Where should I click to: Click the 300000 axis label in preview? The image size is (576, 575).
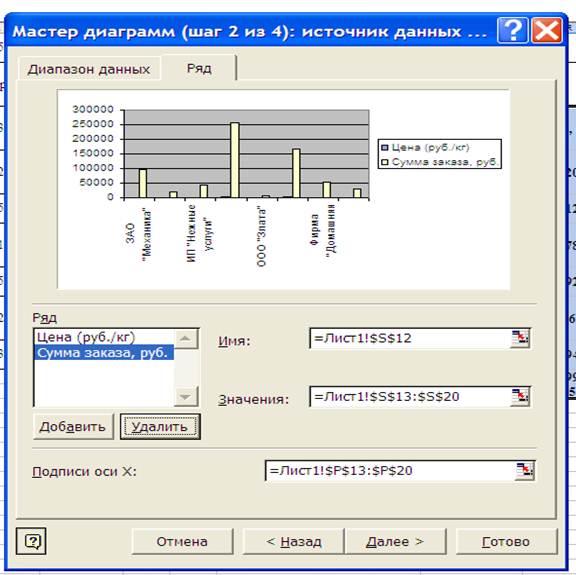click(x=93, y=109)
